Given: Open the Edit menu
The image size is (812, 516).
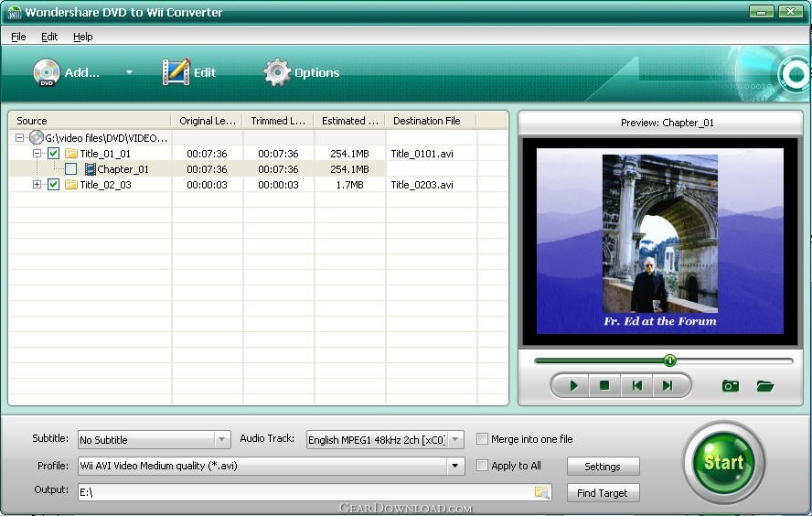Looking at the screenshot, I should [49, 37].
